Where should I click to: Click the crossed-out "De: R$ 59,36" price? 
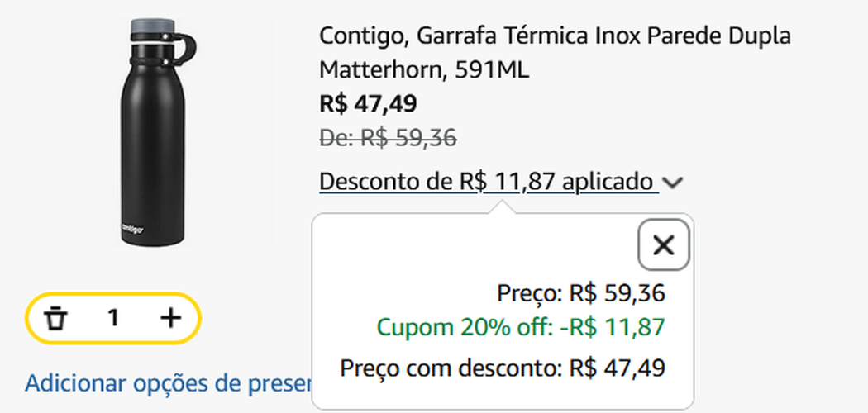388,138
